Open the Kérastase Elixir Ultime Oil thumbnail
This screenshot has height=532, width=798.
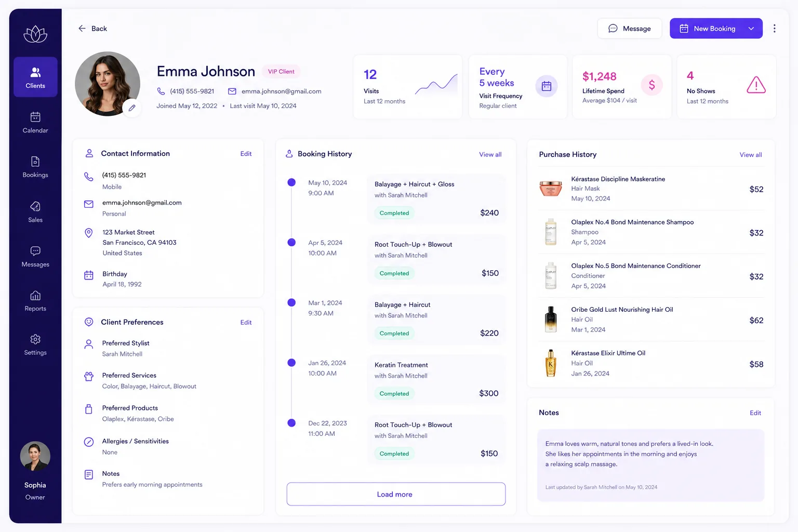pos(551,363)
